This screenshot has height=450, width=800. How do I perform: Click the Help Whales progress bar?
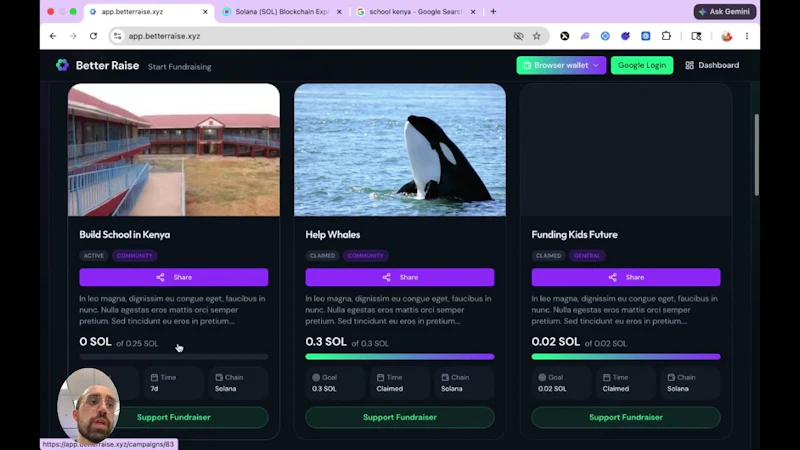(399, 357)
